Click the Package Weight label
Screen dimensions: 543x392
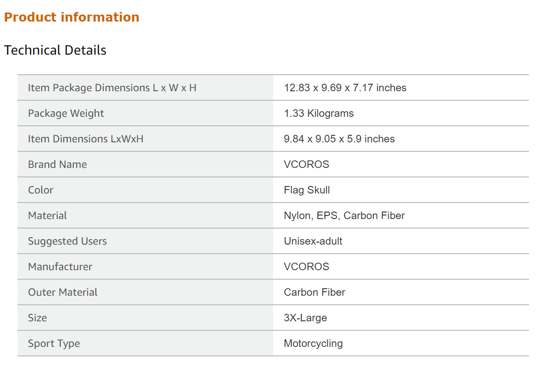coord(66,113)
